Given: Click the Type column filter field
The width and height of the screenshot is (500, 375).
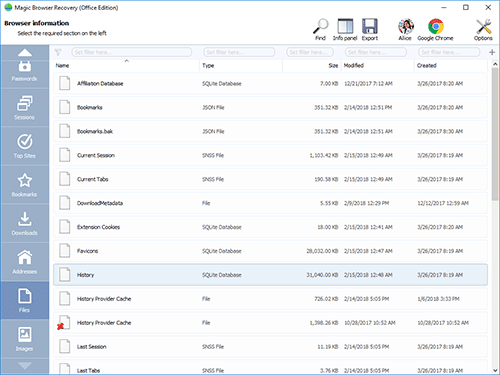Looking at the screenshot, I should [x=239, y=52].
